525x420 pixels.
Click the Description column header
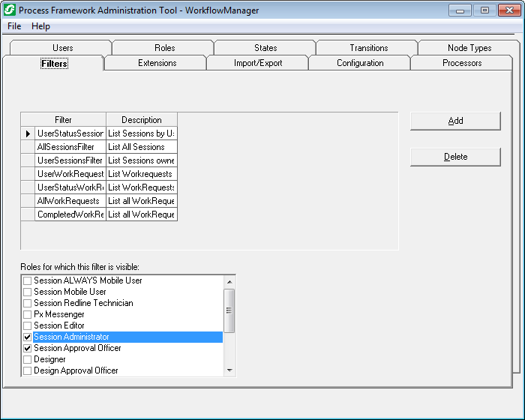coord(141,120)
